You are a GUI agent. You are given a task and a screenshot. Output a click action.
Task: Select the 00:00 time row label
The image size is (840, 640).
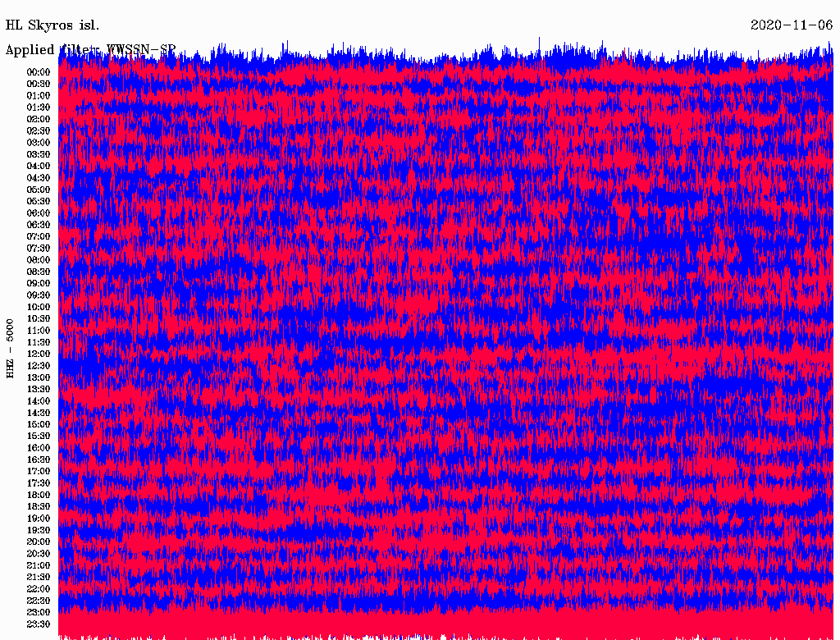[x=39, y=72]
